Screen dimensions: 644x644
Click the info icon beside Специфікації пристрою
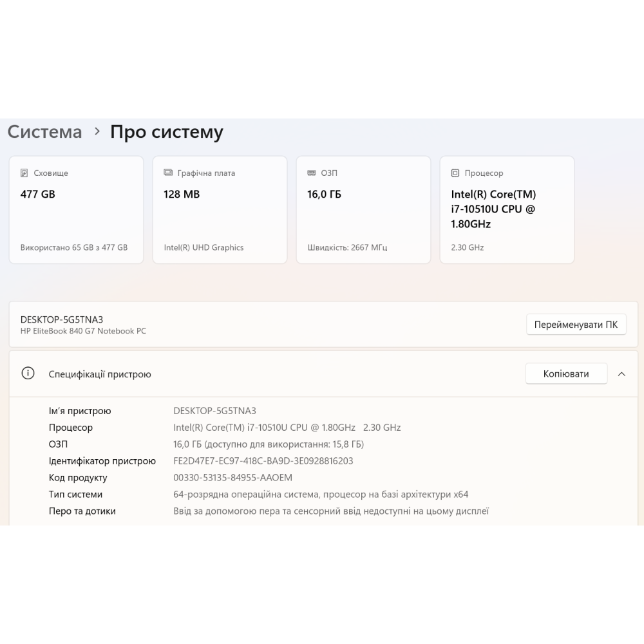coord(28,374)
